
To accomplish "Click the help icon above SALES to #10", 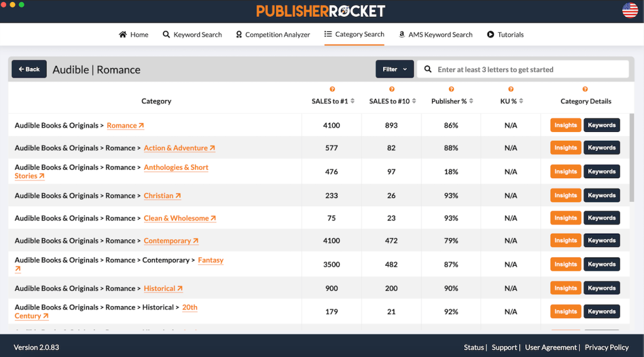I will [392, 89].
